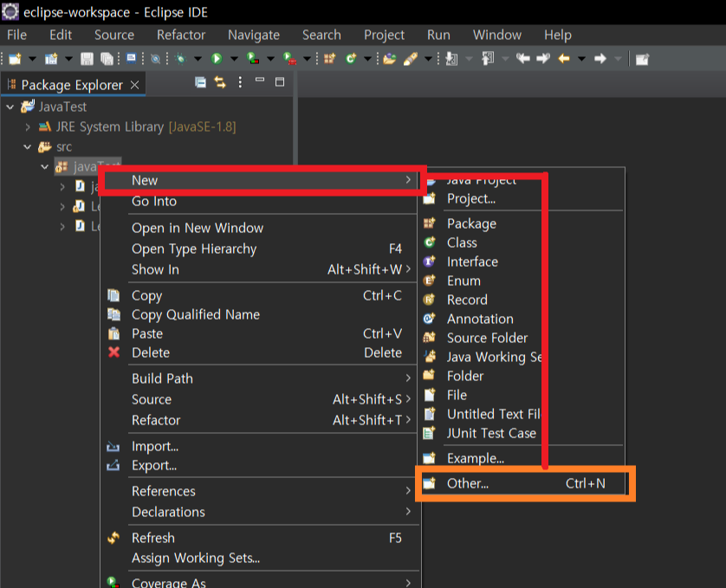Click the Save All toolbar icon

click(x=107, y=59)
